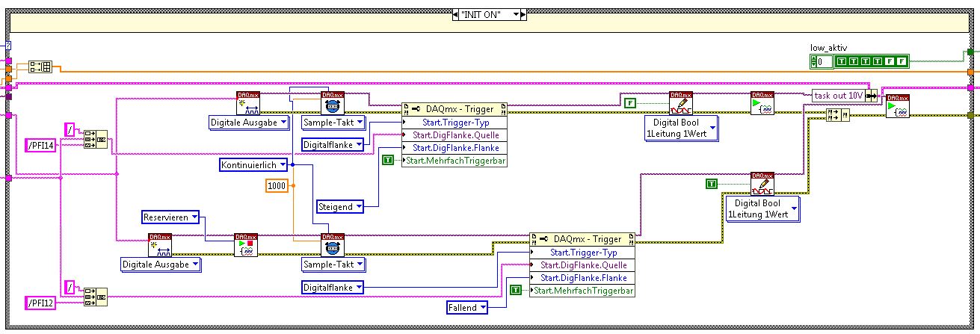Click the task out 10V element
Viewport: 980px width, 334px height.
(x=838, y=96)
